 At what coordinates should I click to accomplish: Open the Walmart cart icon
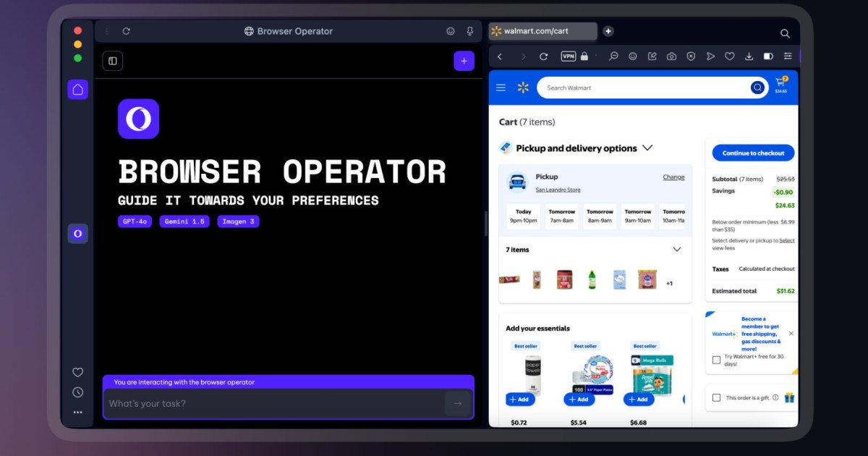(780, 85)
